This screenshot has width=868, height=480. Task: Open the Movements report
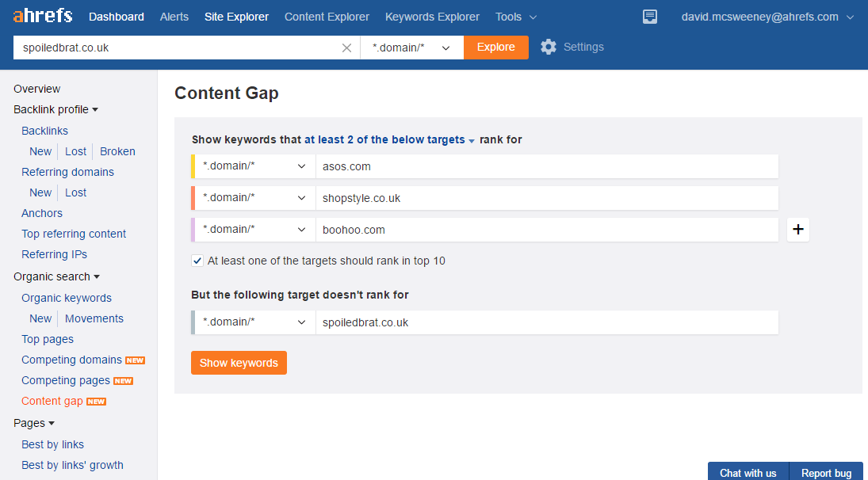point(94,318)
